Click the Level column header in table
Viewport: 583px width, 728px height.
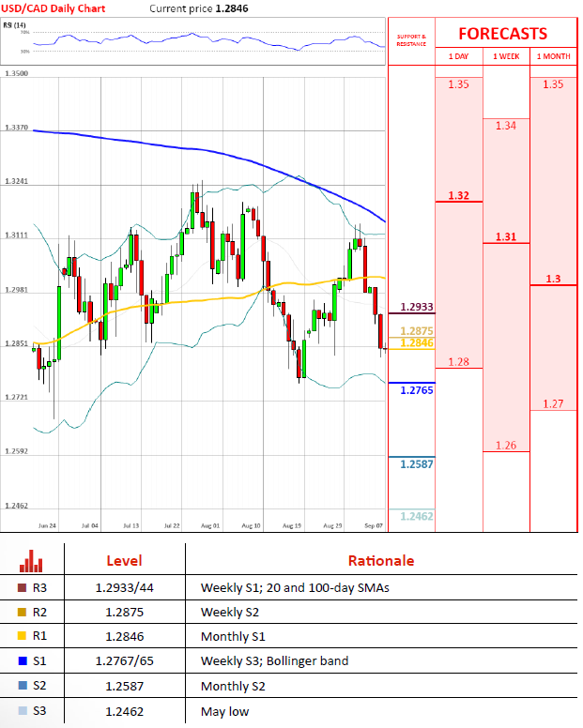pos(124,561)
